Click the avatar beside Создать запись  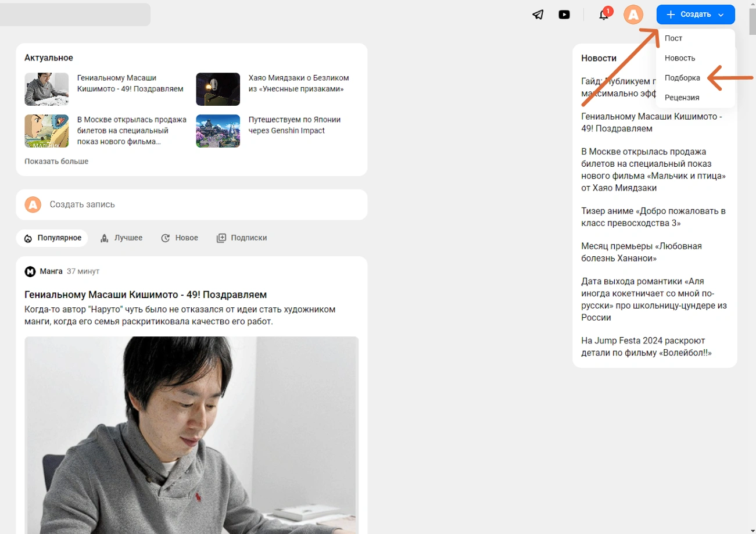pos(33,205)
